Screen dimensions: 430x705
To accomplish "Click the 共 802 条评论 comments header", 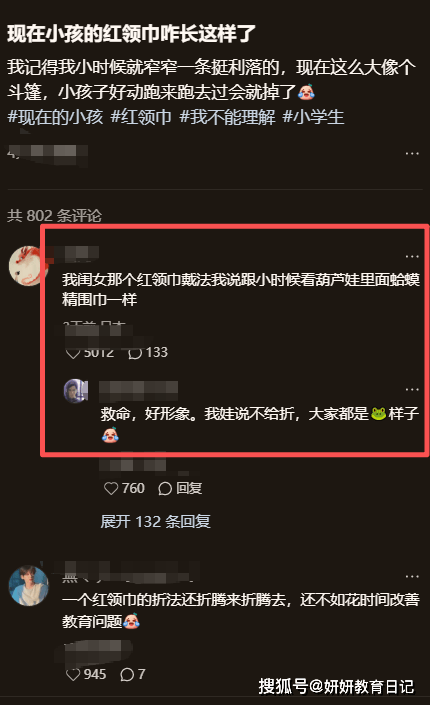I will tap(54, 216).
